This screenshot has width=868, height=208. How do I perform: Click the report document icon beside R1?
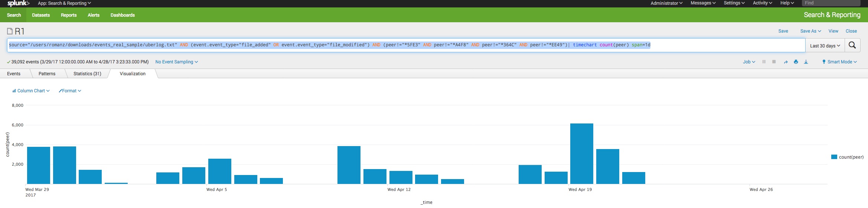click(10, 31)
